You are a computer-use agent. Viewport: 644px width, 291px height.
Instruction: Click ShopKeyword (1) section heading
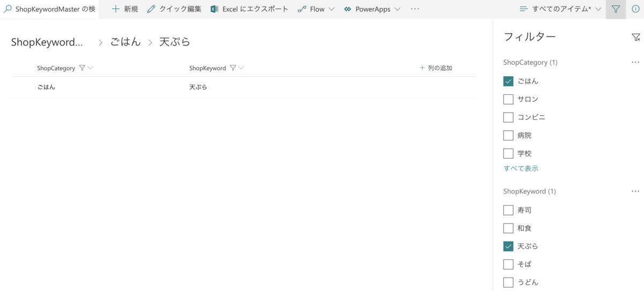click(x=530, y=191)
